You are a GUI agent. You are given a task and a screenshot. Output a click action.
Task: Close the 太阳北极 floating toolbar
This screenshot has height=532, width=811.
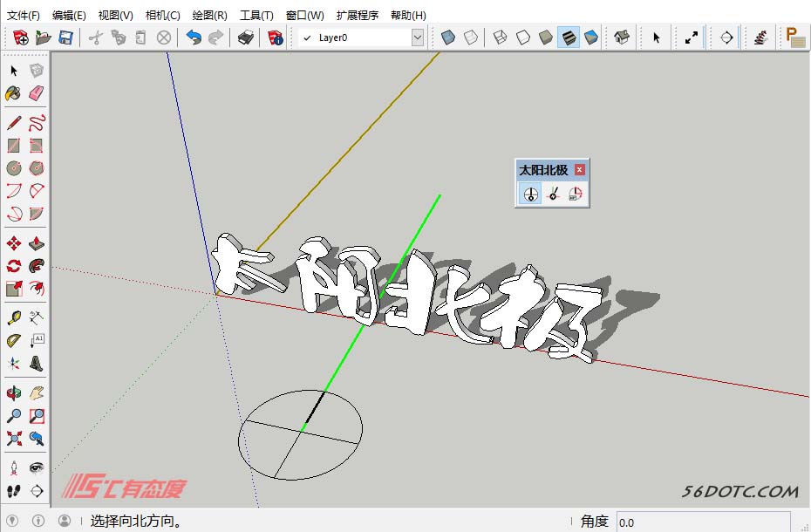(579, 170)
